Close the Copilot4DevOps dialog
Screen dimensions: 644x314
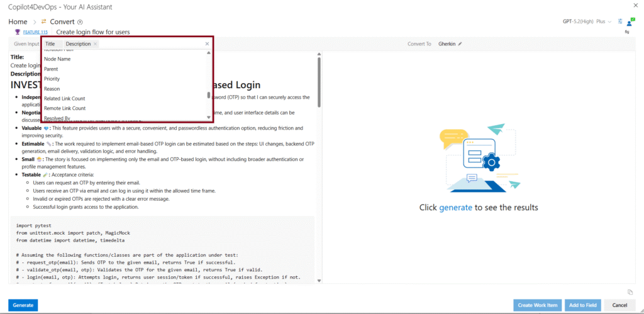636,4
